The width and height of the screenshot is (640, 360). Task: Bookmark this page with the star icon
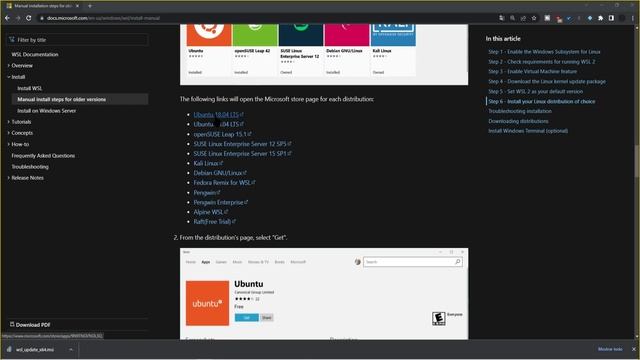click(534, 18)
